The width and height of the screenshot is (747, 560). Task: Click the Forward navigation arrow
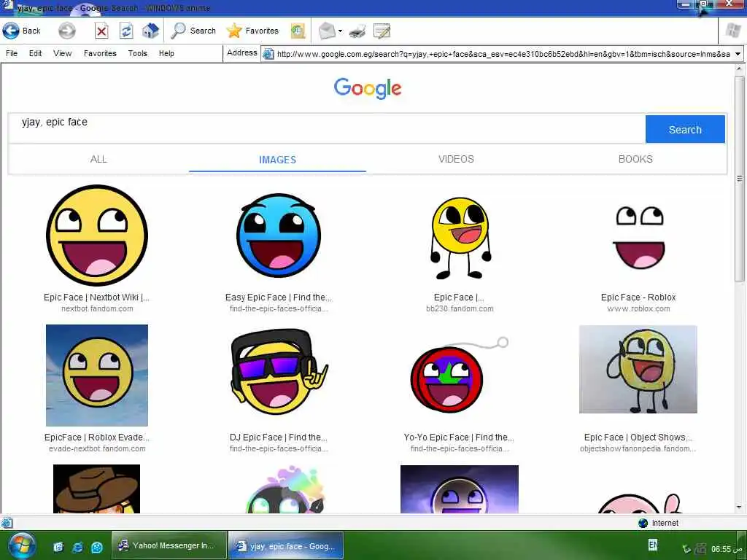click(66, 31)
